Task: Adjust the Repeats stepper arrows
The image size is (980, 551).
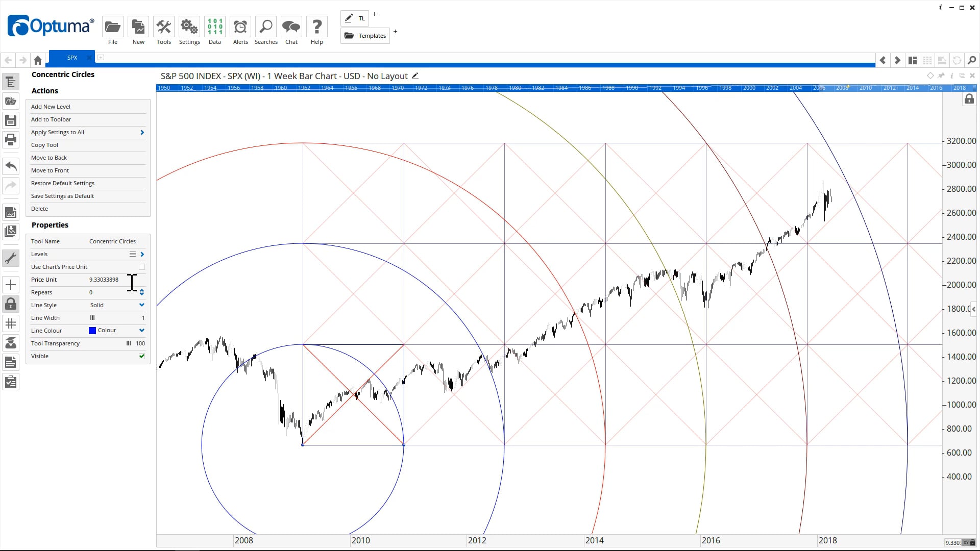Action: point(141,292)
